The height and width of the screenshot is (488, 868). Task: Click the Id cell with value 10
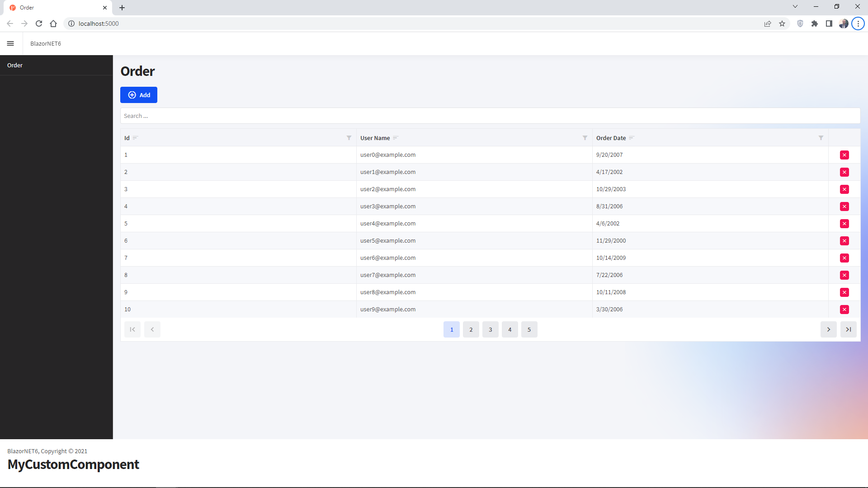click(238, 310)
